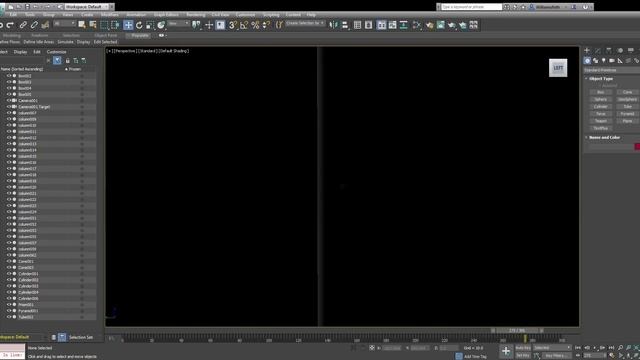Toggle Window/Crossing selection mode

[x=116, y=25]
